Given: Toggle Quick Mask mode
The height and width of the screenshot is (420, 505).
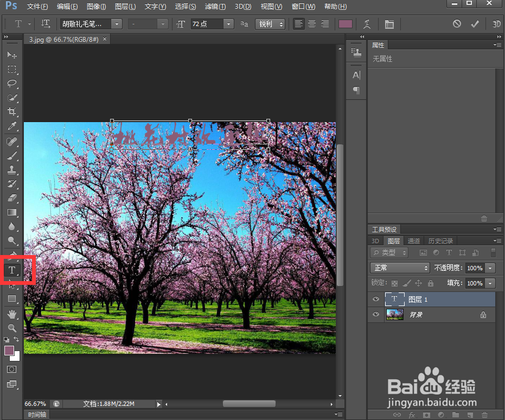Looking at the screenshot, I should (12, 370).
